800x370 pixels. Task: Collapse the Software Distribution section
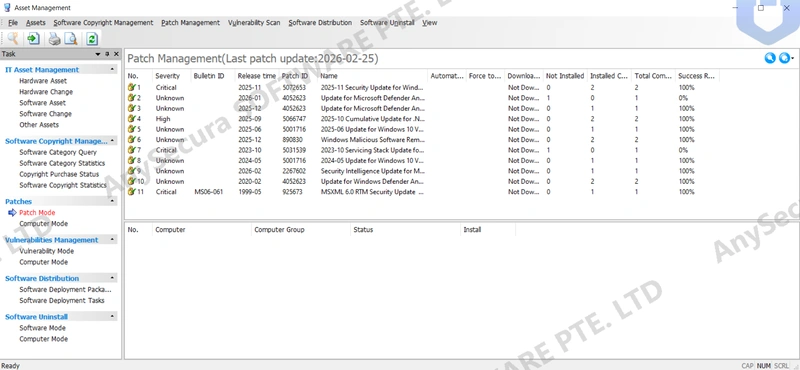tap(113, 278)
